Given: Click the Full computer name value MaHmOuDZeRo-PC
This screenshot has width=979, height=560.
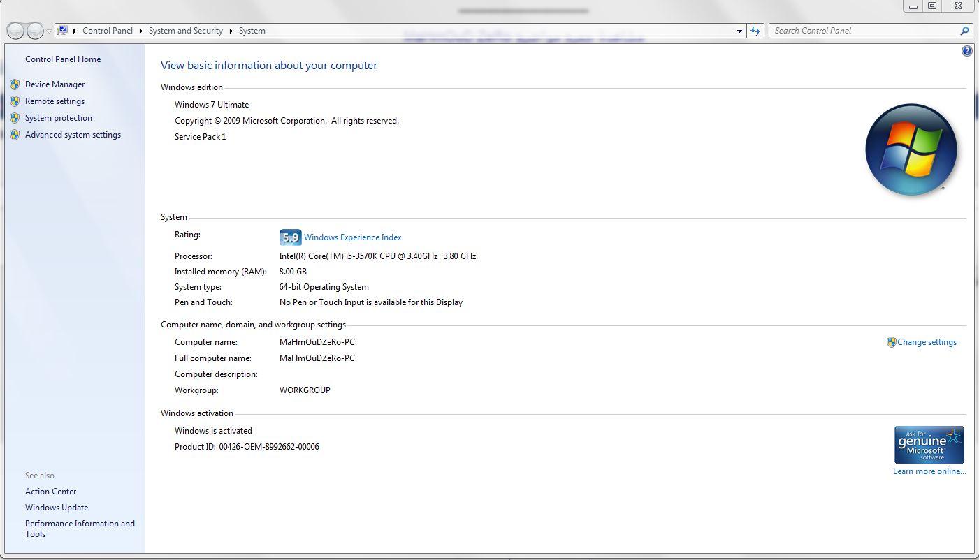Looking at the screenshot, I should pyautogui.click(x=317, y=358).
